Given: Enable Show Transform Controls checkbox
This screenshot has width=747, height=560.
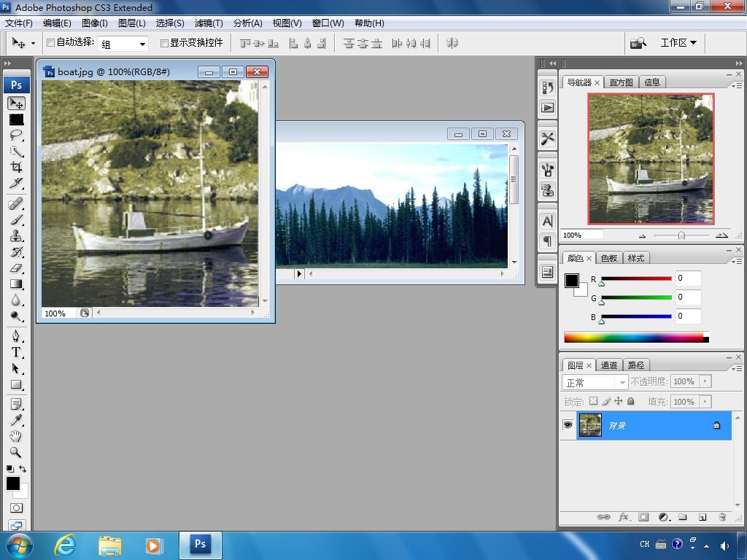Looking at the screenshot, I should (x=164, y=43).
